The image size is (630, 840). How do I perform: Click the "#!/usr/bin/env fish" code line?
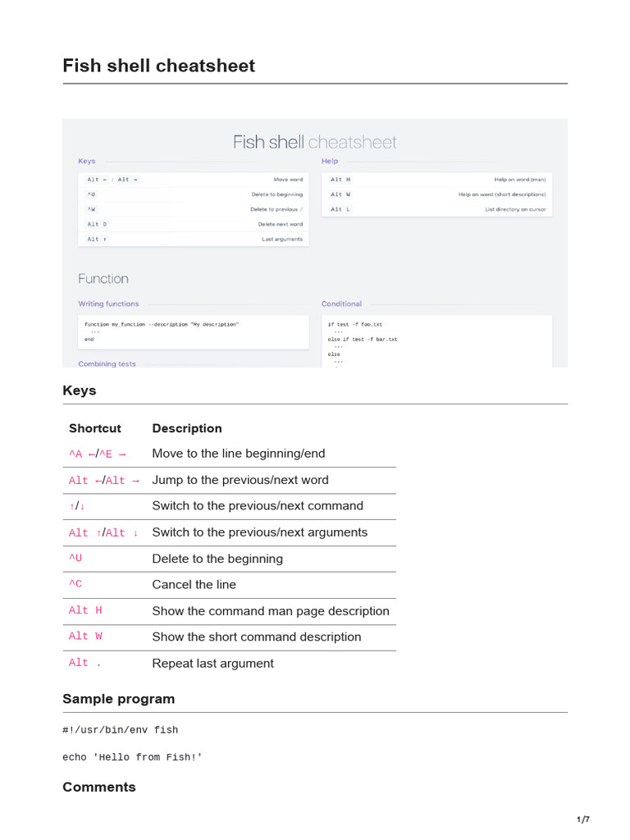pos(121,730)
